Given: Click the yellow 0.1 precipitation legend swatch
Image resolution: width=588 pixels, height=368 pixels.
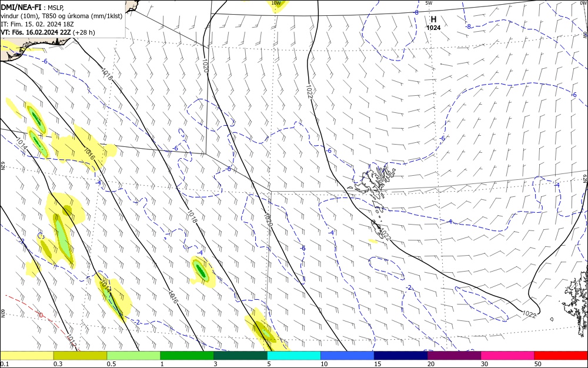Looking at the screenshot, I should click(x=27, y=355).
